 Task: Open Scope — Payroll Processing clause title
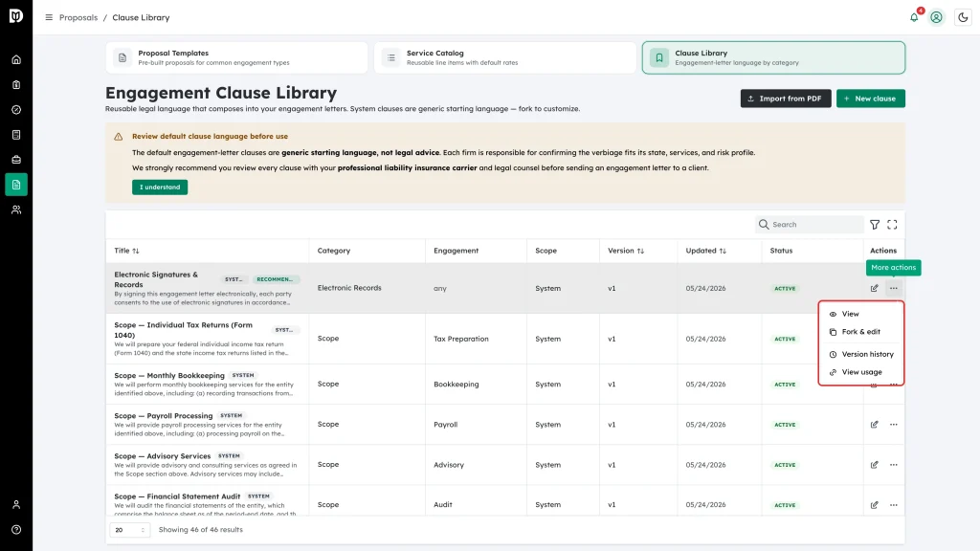coord(163,415)
